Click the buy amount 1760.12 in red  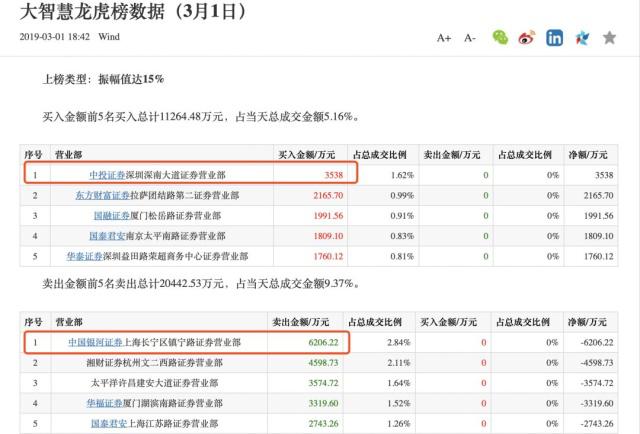click(328, 256)
